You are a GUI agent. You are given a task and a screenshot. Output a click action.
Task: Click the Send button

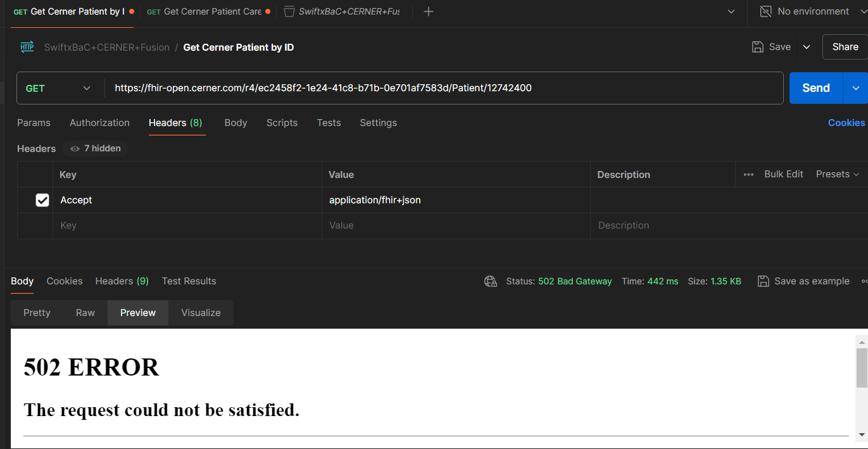[815, 87]
